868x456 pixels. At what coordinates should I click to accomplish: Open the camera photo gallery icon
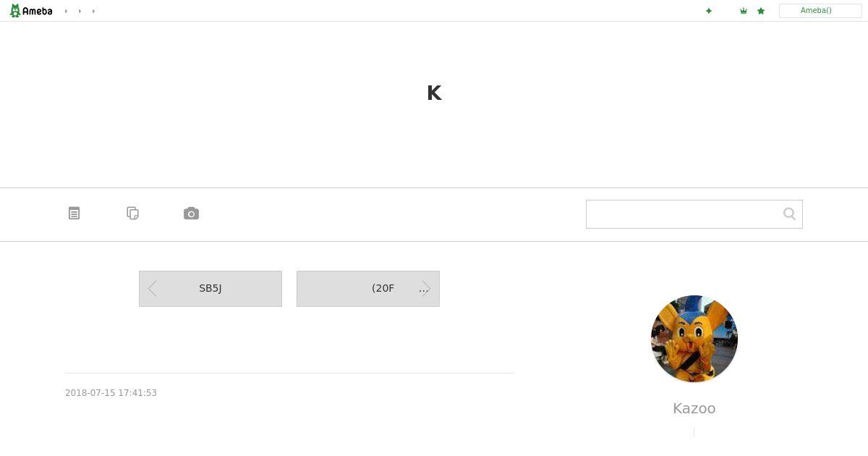coord(191,214)
